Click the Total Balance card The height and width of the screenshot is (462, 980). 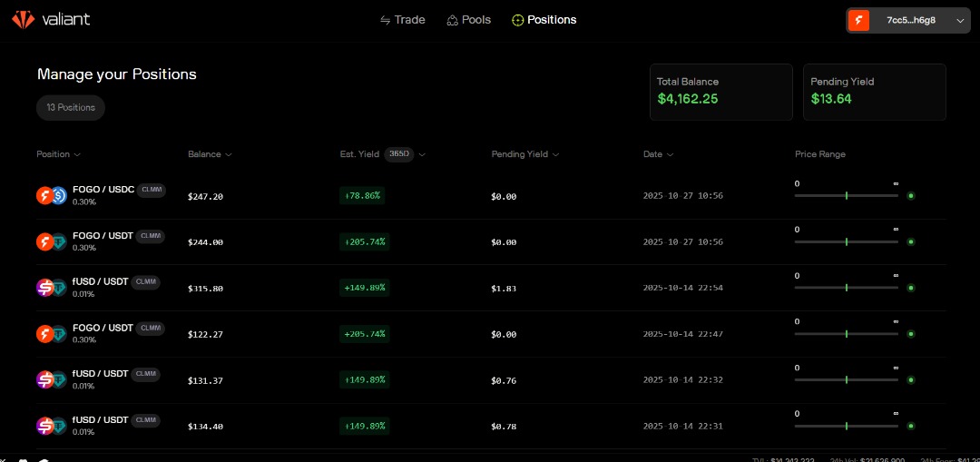(721, 92)
